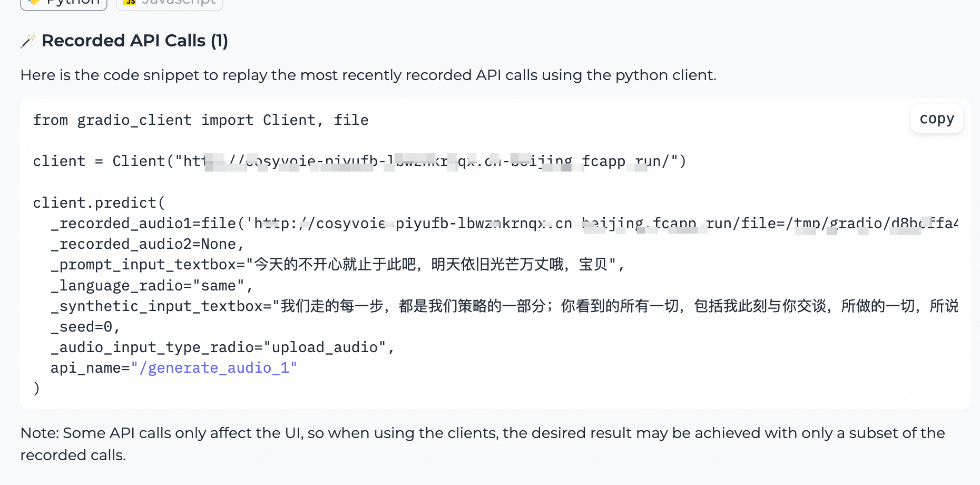
Task: Click the _seed=0 parameter line
Action: pyautogui.click(x=84, y=326)
